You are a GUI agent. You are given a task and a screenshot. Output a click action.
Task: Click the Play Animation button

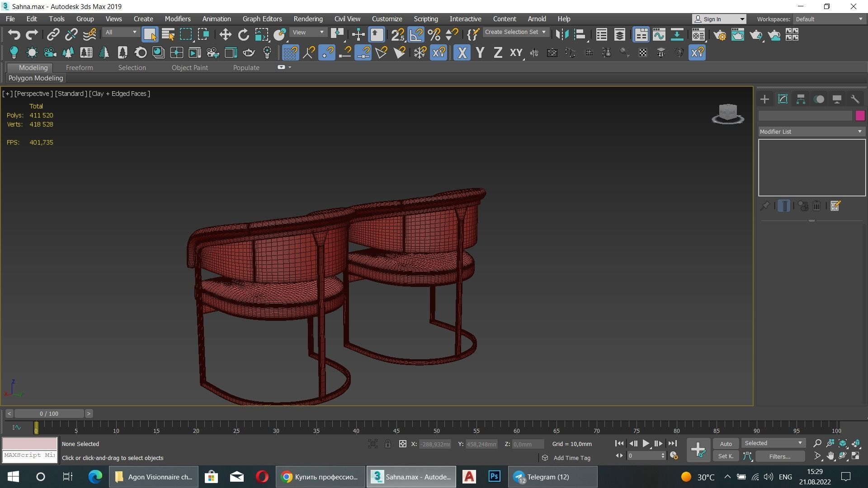(x=646, y=444)
